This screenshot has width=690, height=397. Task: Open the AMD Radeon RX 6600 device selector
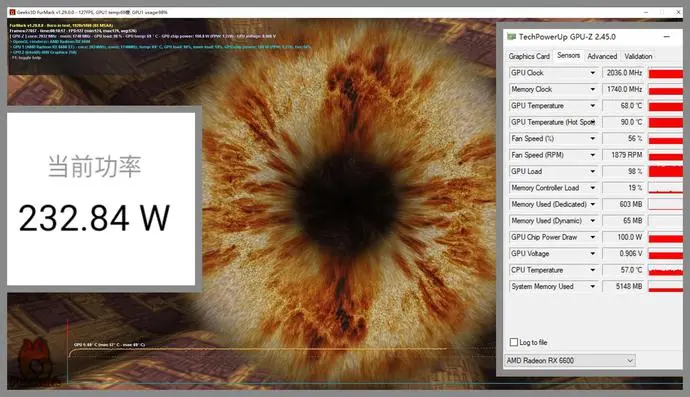570,360
